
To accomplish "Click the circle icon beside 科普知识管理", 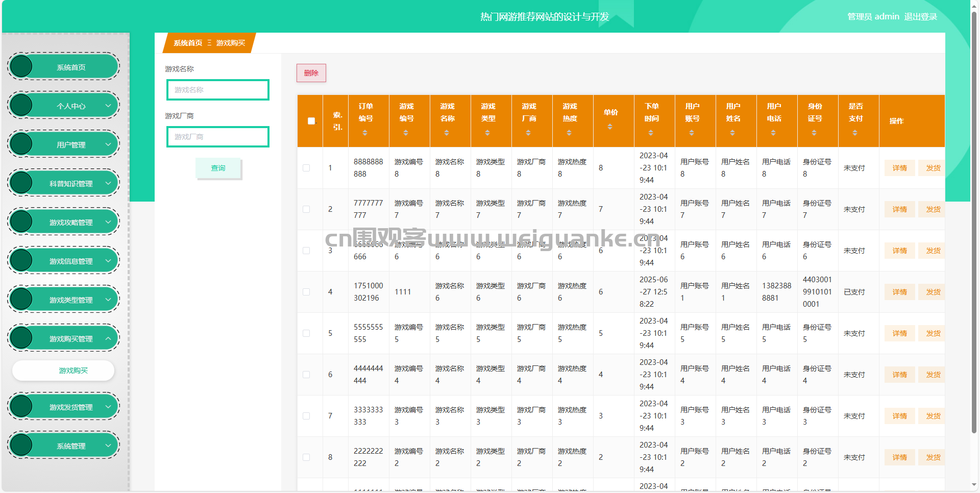I will click(21, 183).
